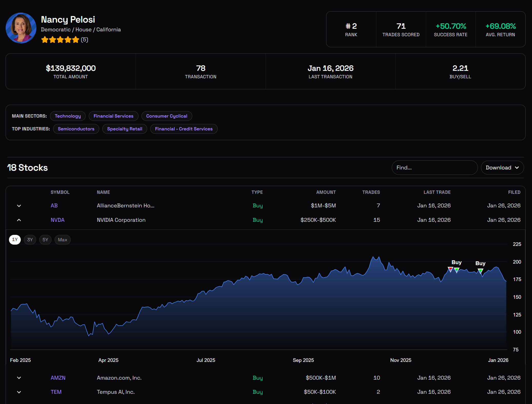Click the green marker under second Buy label
Screen dimensions: 532x404
point(480,271)
